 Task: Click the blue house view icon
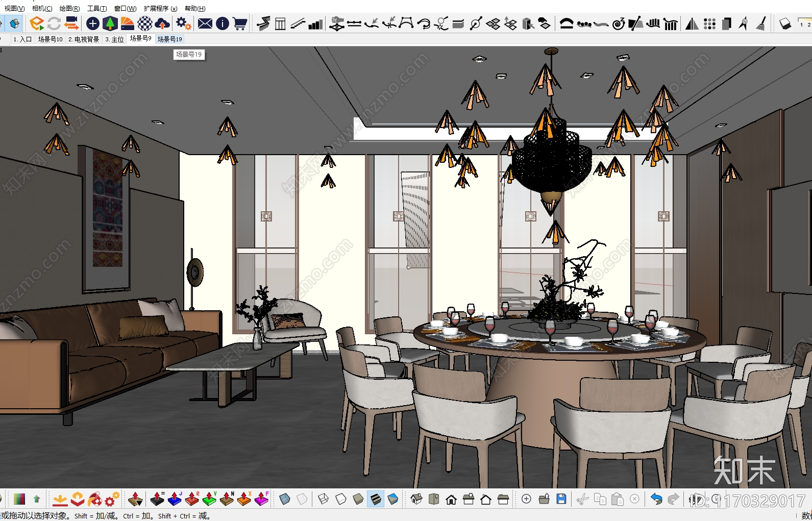[14, 23]
